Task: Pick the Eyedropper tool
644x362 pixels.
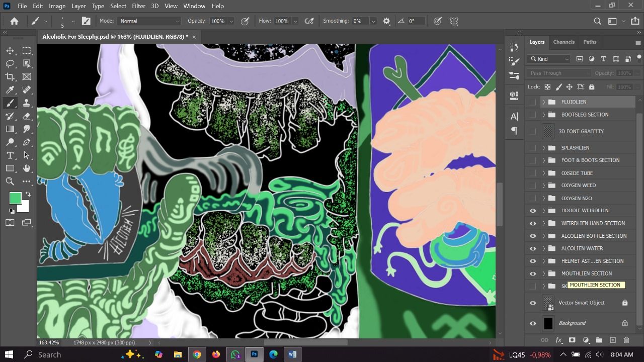Action: click(10, 89)
